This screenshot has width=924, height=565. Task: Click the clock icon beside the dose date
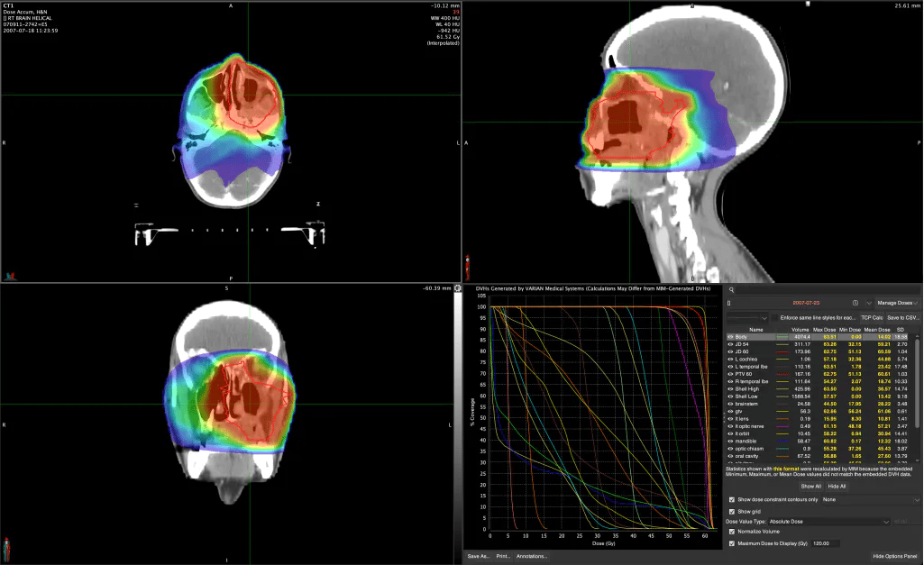[855, 304]
